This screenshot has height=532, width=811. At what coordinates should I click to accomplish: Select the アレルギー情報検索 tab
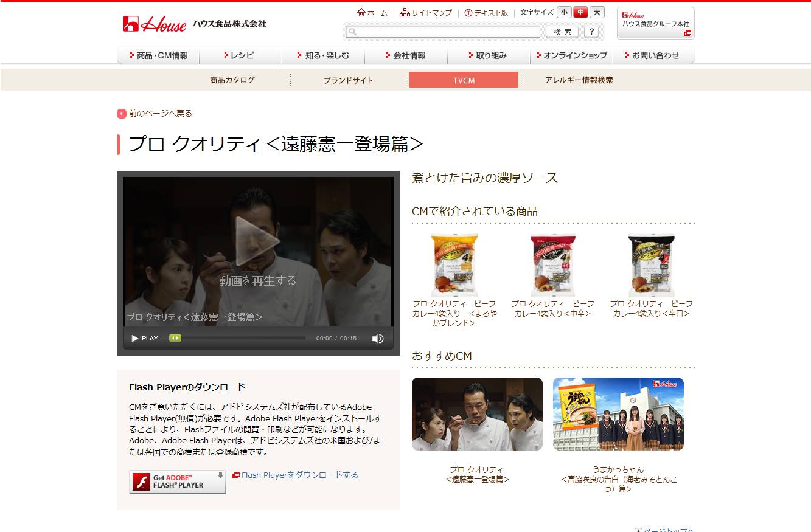579,80
